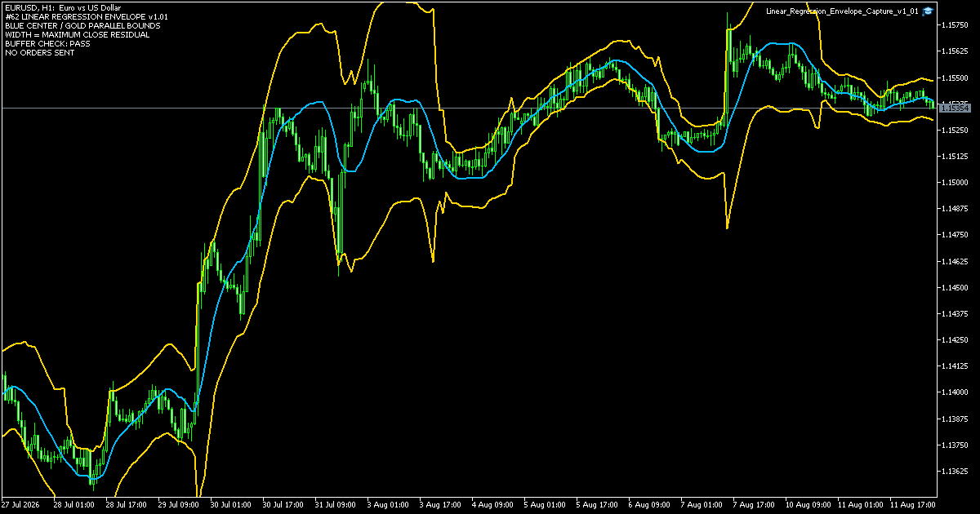Click the EURUSD, H1 chart title
Screen dimensions: 980x514
63,7
